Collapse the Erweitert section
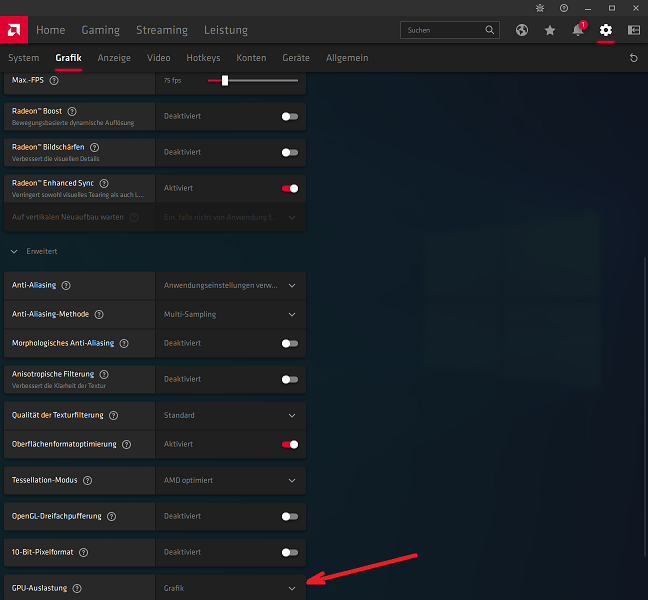The width and height of the screenshot is (648, 600). 14,251
